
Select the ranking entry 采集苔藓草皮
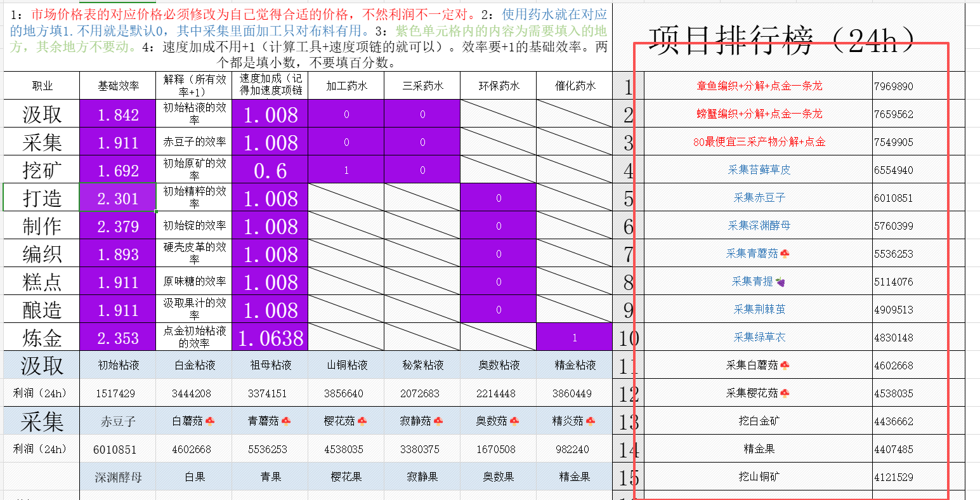click(759, 170)
